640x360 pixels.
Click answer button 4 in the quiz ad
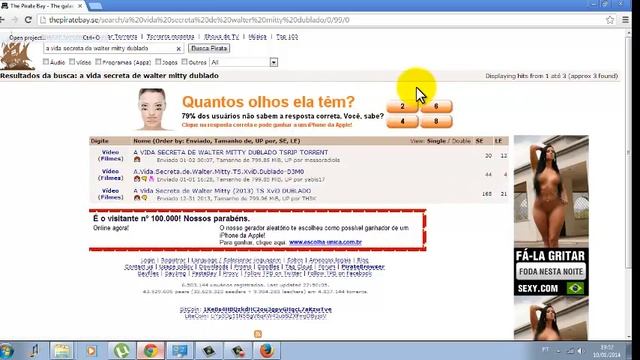[x=402, y=121]
